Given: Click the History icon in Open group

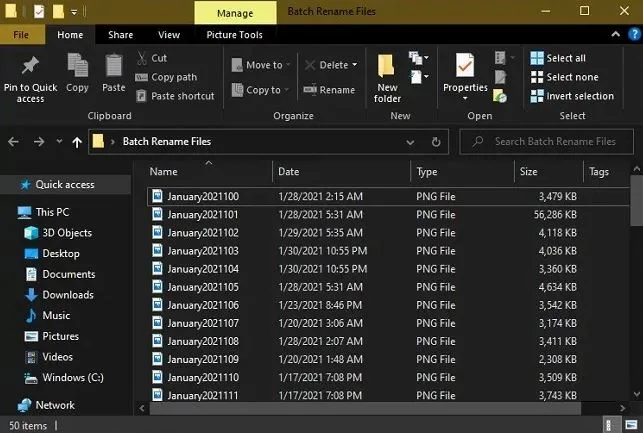Looking at the screenshot, I should click(500, 96).
